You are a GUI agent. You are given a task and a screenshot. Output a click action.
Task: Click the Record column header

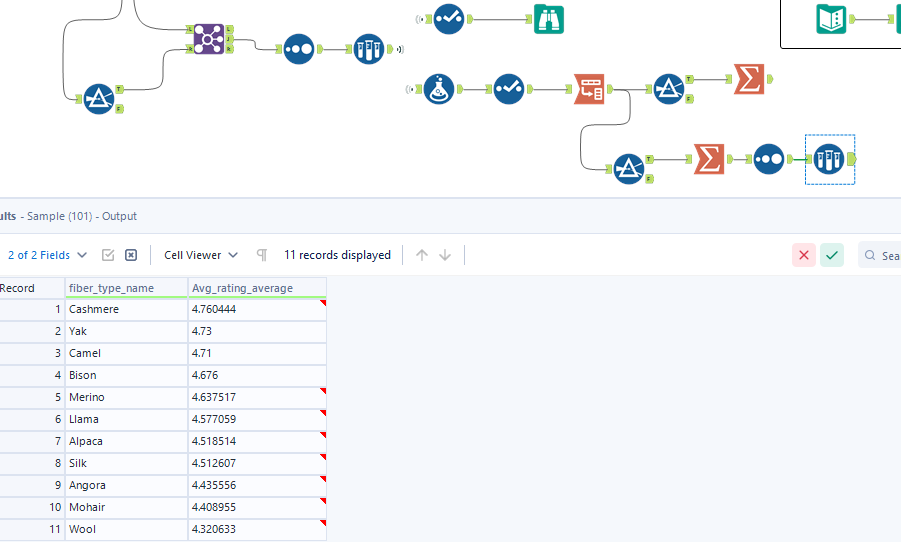(x=32, y=288)
